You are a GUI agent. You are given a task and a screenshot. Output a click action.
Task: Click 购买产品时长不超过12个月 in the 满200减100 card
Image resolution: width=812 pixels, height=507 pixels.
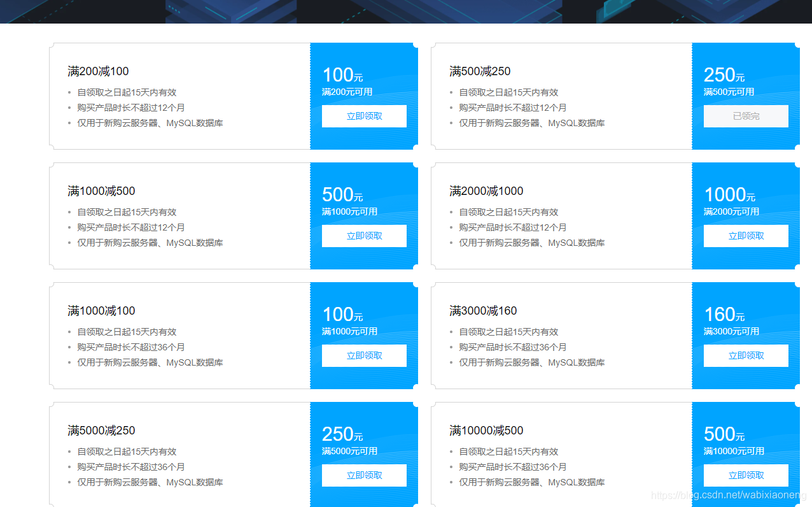pos(131,108)
